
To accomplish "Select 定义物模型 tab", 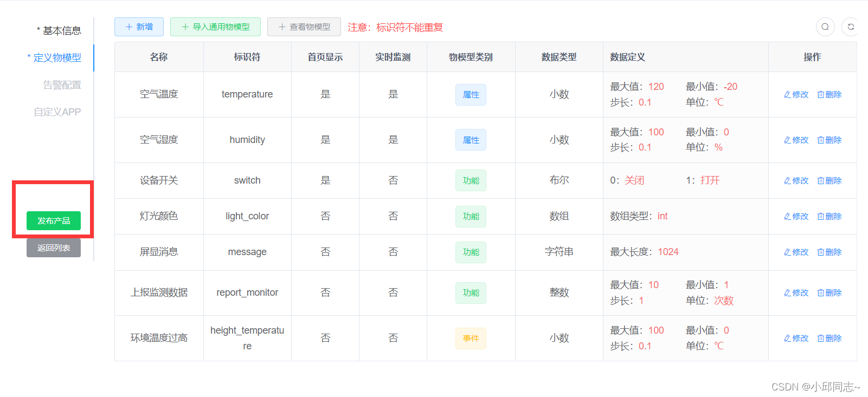I will (54, 58).
